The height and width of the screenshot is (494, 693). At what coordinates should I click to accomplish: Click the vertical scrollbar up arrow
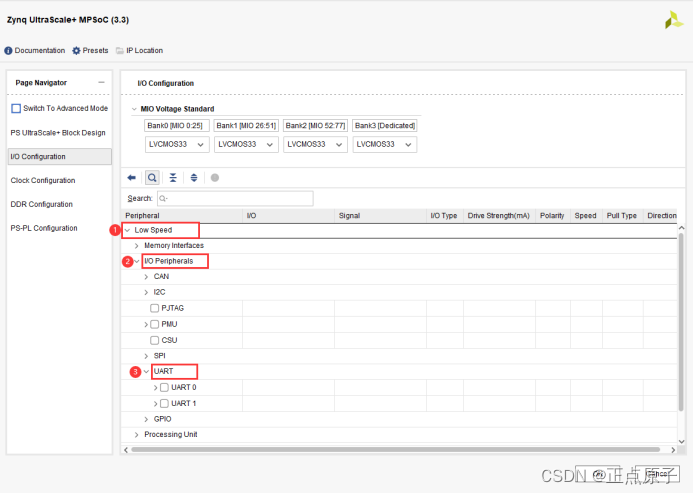(x=681, y=228)
